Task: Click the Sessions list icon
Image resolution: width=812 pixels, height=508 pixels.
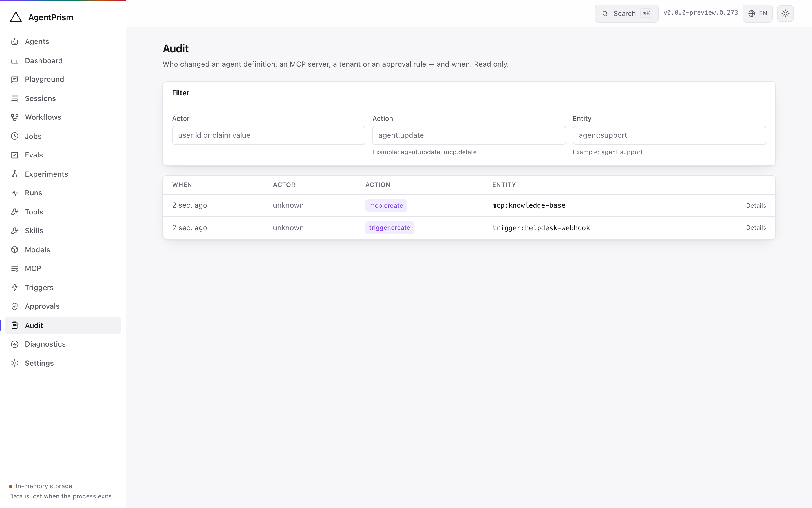Action: (15, 98)
